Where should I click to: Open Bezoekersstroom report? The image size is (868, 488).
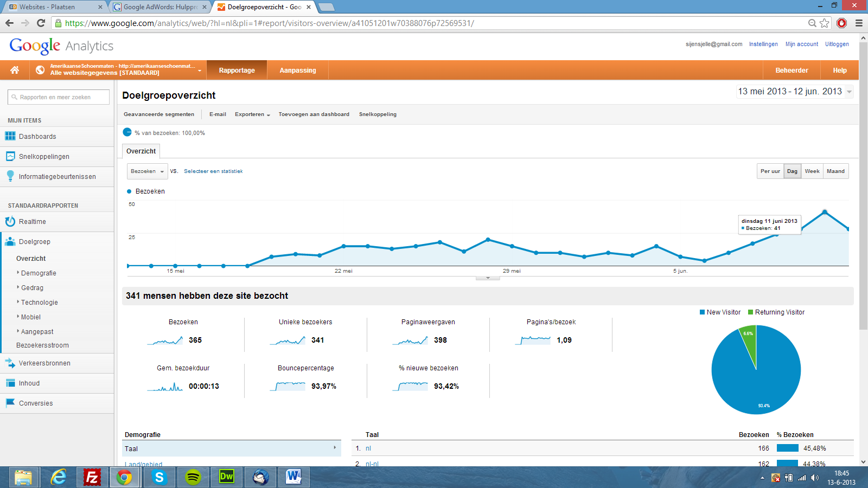pos(42,345)
